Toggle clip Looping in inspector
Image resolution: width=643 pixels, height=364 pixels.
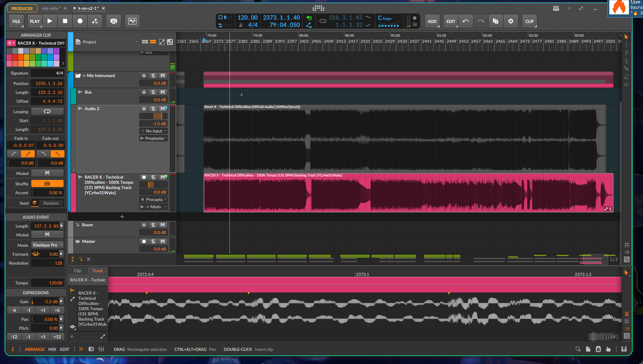point(47,111)
